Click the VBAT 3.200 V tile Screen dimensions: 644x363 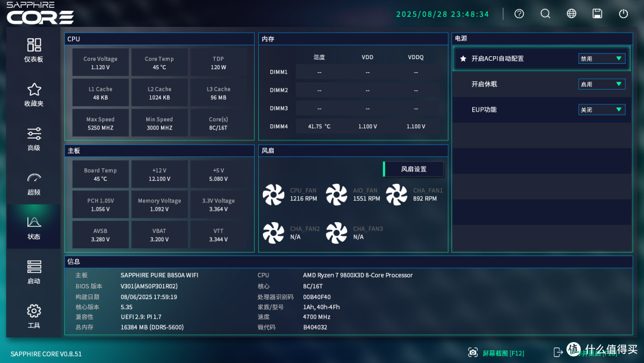(x=159, y=234)
